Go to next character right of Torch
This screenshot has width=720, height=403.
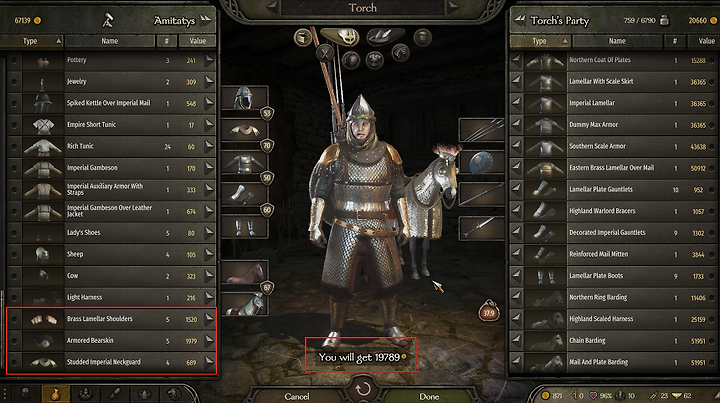453,6
